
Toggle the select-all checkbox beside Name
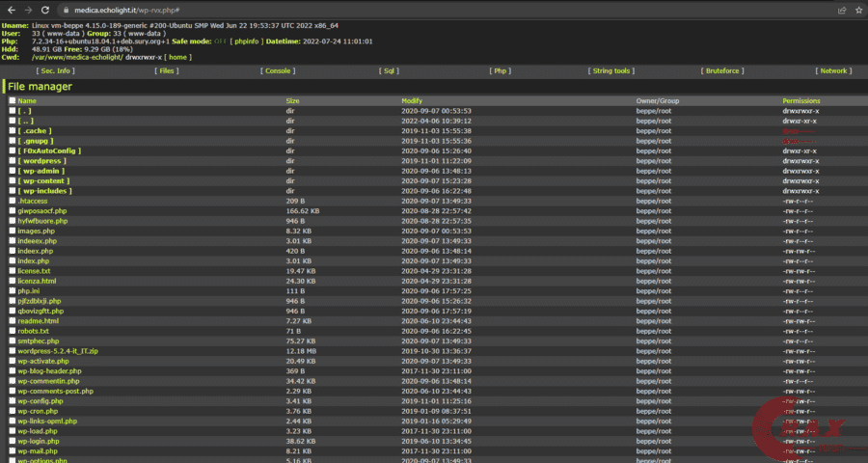click(x=13, y=100)
